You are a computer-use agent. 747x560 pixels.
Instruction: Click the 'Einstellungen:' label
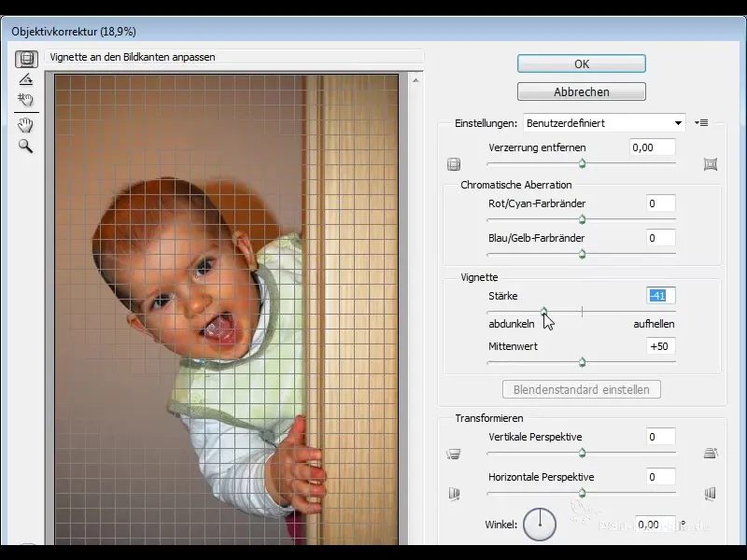[x=486, y=123]
